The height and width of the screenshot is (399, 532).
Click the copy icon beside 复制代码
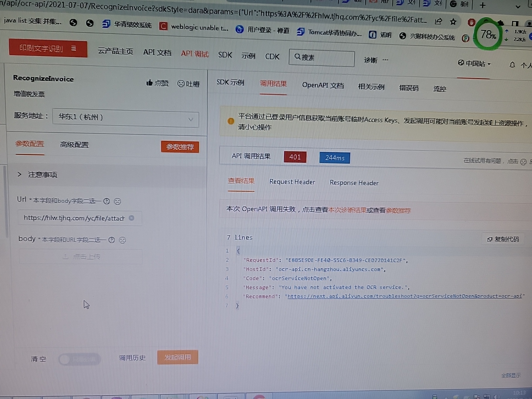[x=490, y=239]
